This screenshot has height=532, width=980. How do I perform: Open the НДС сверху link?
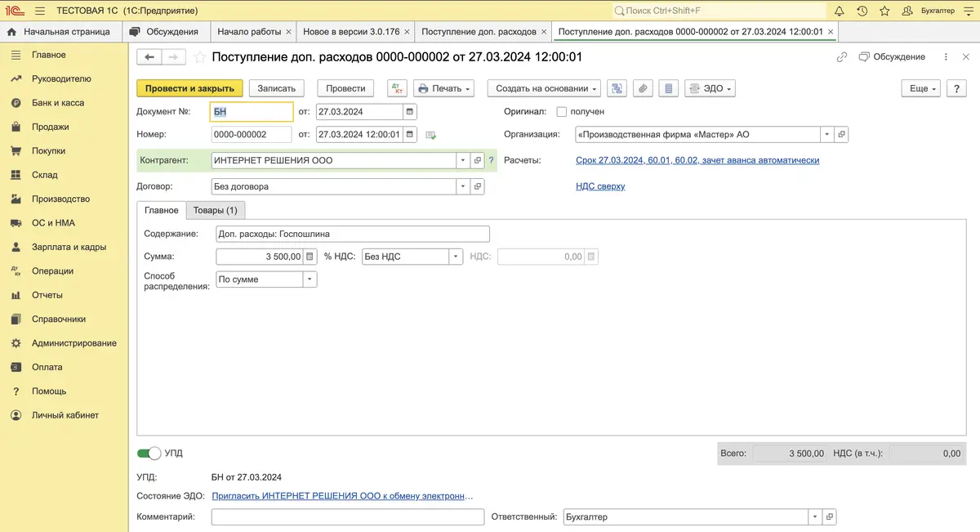pos(600,186)
